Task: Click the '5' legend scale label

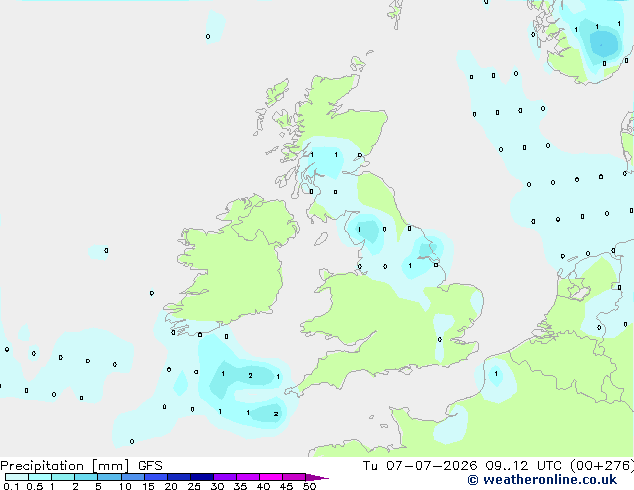Action: 98,486
